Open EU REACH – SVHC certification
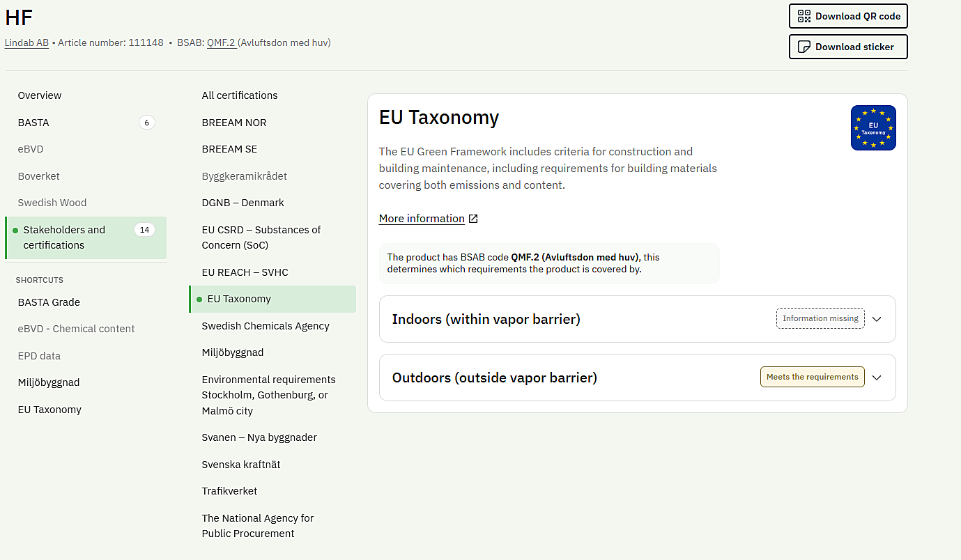The height and width of the screenshot is (560, 961). coord(245,272)
